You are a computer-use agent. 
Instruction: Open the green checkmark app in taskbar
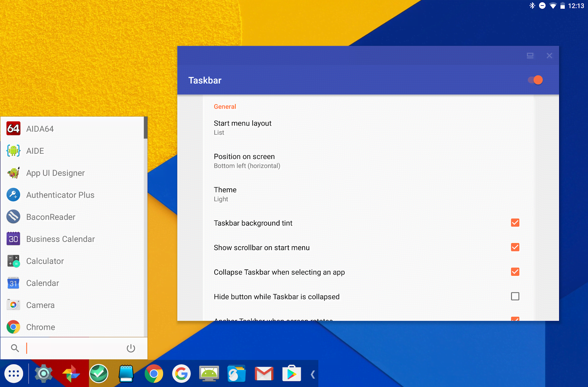click(99, 374)
